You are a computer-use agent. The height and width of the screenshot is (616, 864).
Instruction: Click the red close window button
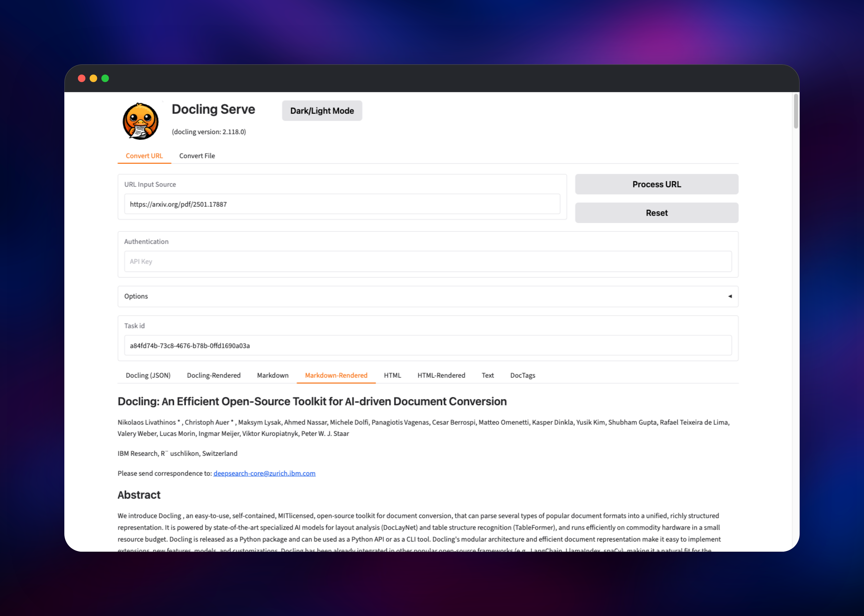coord(81,78)
